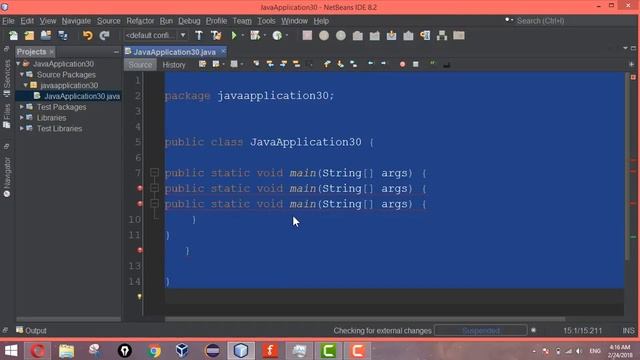
Task: Expand the Libraries node
Action: click(x=22, y=118)
